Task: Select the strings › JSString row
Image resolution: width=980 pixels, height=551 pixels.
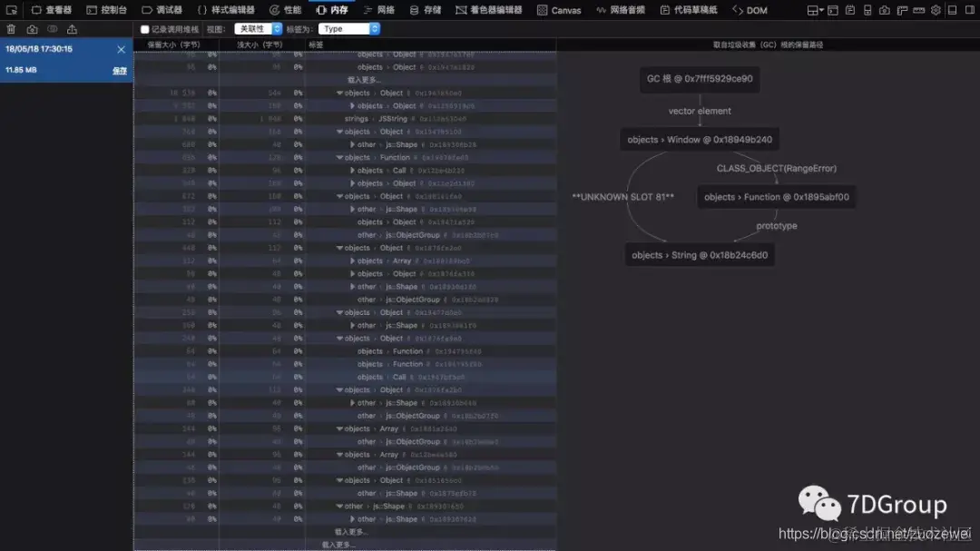Action: (x=345, y=119)
